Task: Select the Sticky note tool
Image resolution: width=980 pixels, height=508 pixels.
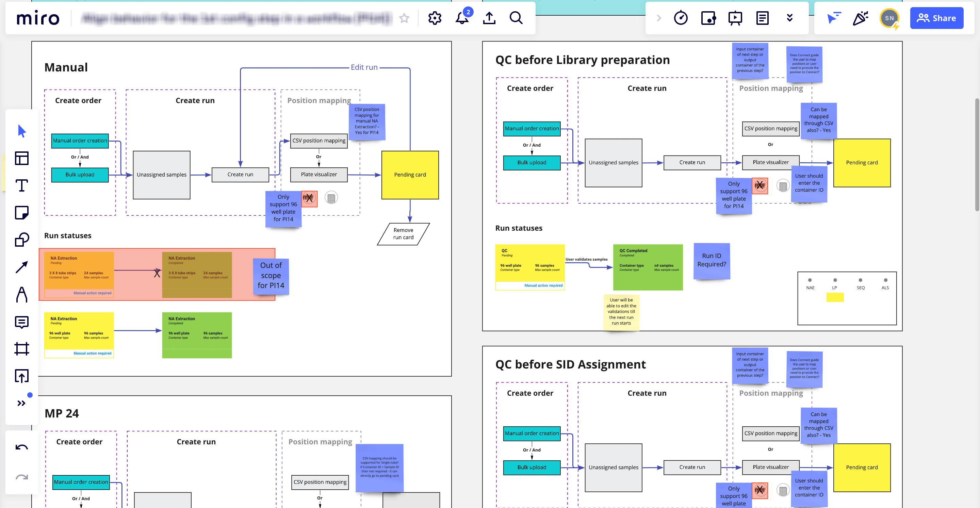Action: [22, 213]
